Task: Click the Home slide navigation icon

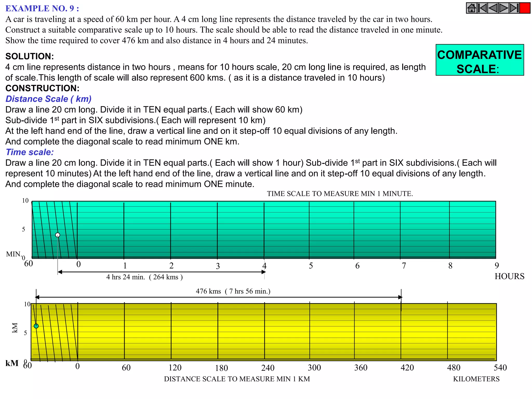Action: [x=472, y=8]
